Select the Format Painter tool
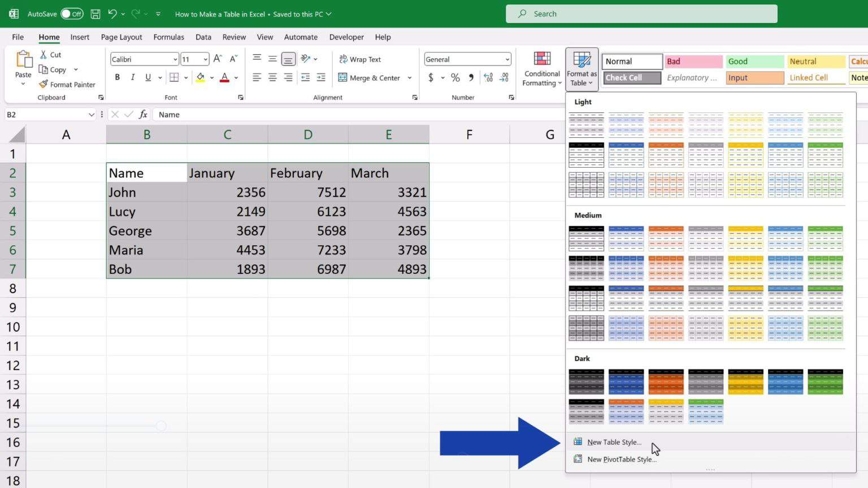The image size is (868, 488). [67, 84]
